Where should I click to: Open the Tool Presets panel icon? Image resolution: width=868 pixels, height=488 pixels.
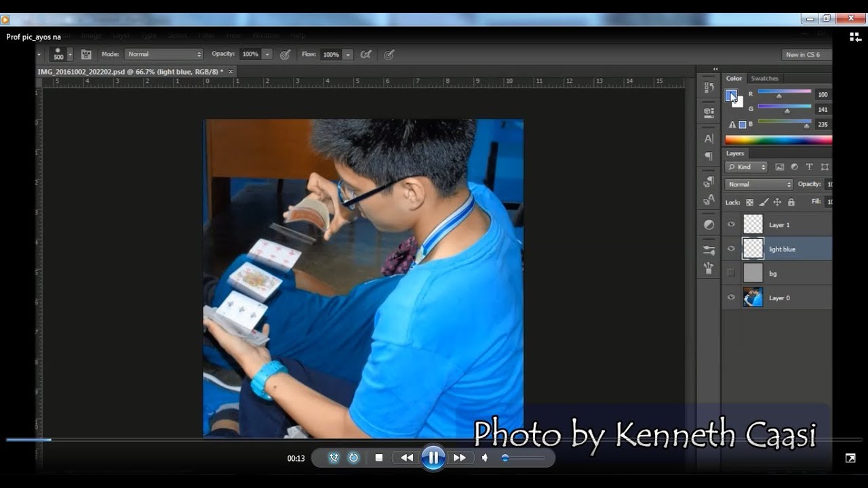[709, 268]
